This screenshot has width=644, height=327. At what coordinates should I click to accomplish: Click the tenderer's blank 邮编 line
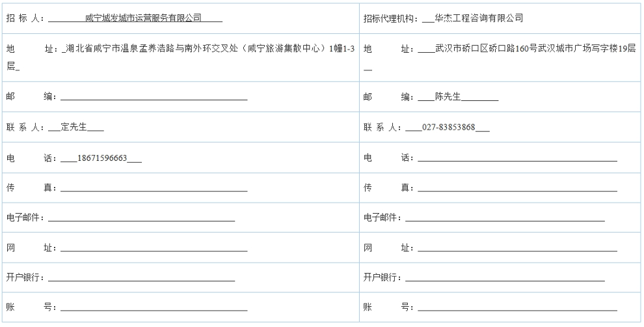[153, 98]
